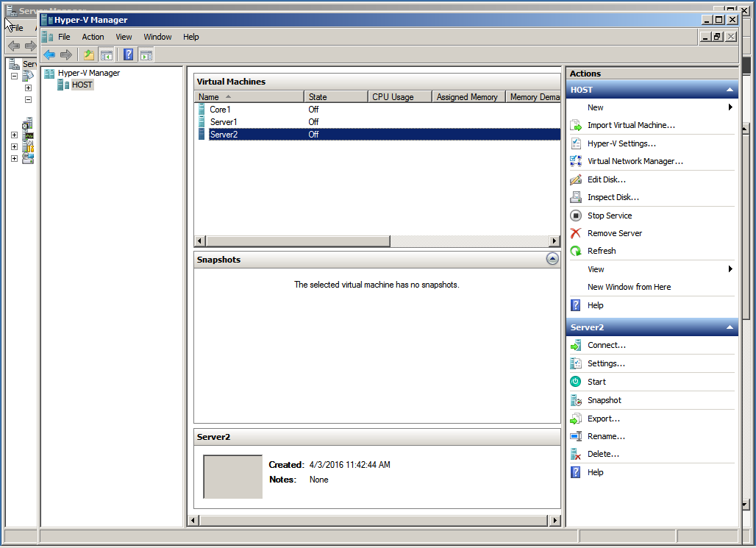
Task: Select the Server1 virtual machine row
Action: pyautogui.click(x=377, y=122)
